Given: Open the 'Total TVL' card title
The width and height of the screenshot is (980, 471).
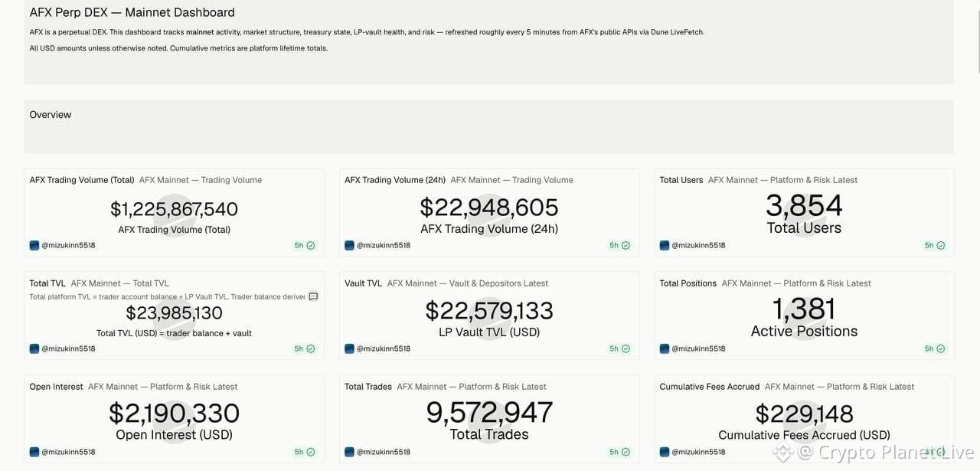Looking at the screenshot, I should click(47, 283).
